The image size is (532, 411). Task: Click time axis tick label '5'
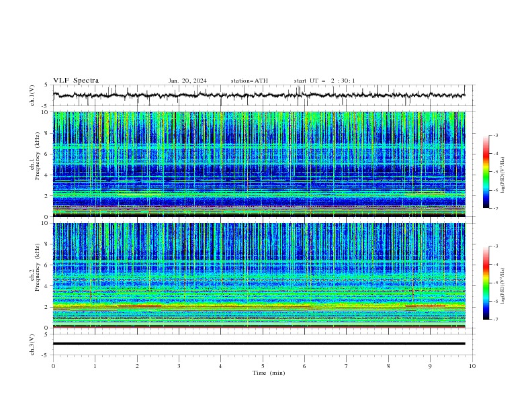click(263, 366)
